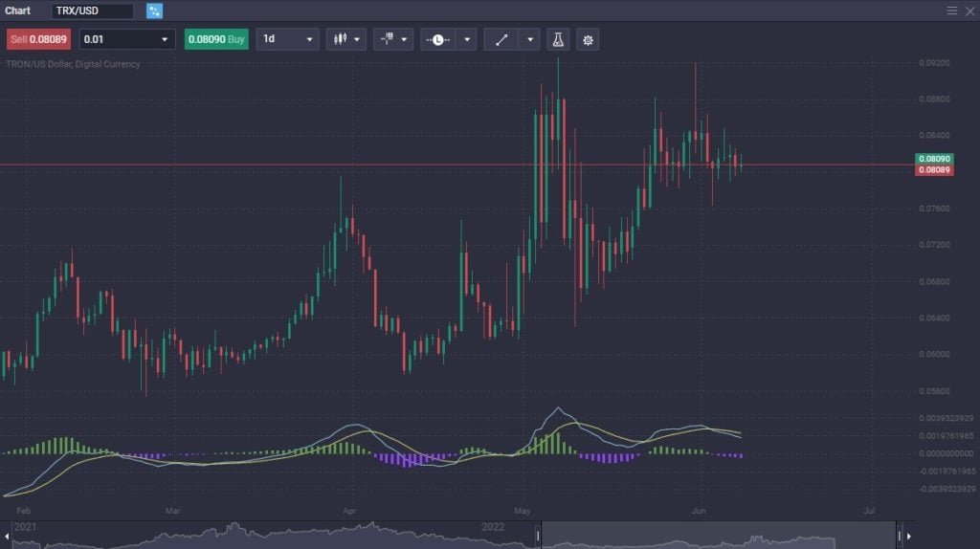This screenshot has width=980, height=549.
Task: Select the Chart panel tab
Action: 18,11
